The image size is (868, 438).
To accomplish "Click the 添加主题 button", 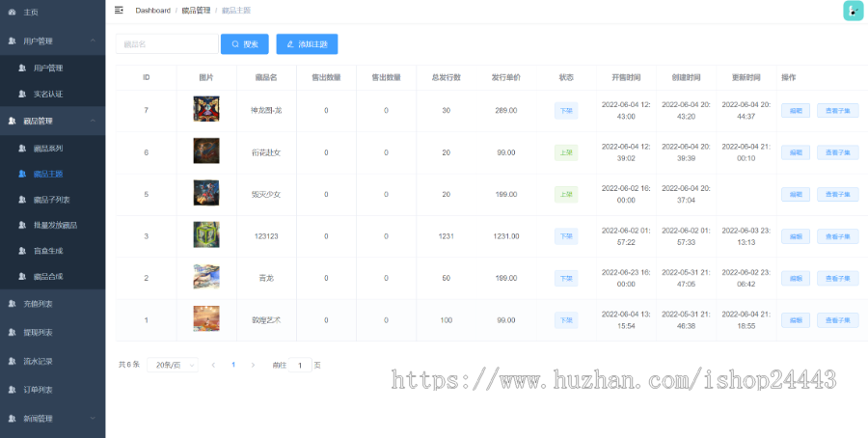I will tap(308, 44).
